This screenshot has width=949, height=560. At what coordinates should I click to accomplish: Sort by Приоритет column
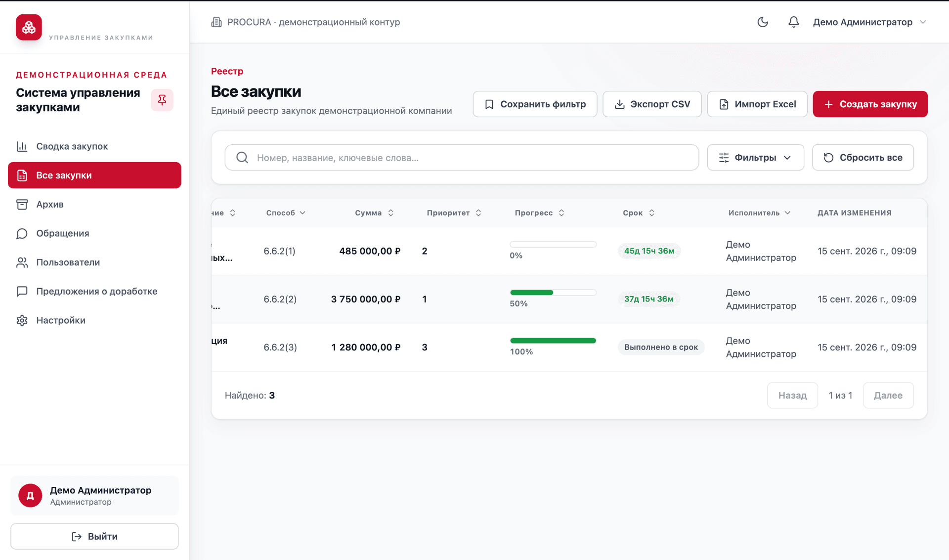(x=454, y=213)
